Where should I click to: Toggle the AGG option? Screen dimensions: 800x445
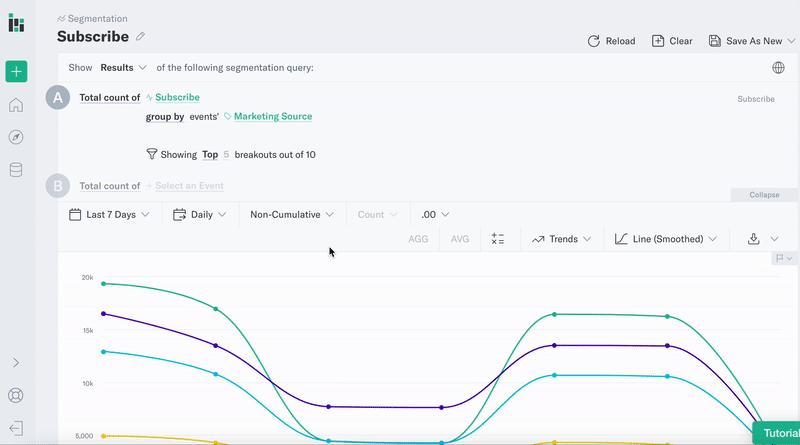tap(418, 239)
